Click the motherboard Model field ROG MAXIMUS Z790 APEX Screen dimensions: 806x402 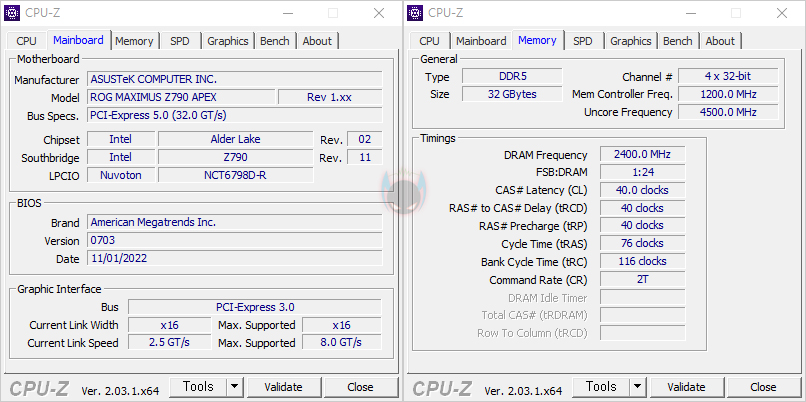[180, 98]
